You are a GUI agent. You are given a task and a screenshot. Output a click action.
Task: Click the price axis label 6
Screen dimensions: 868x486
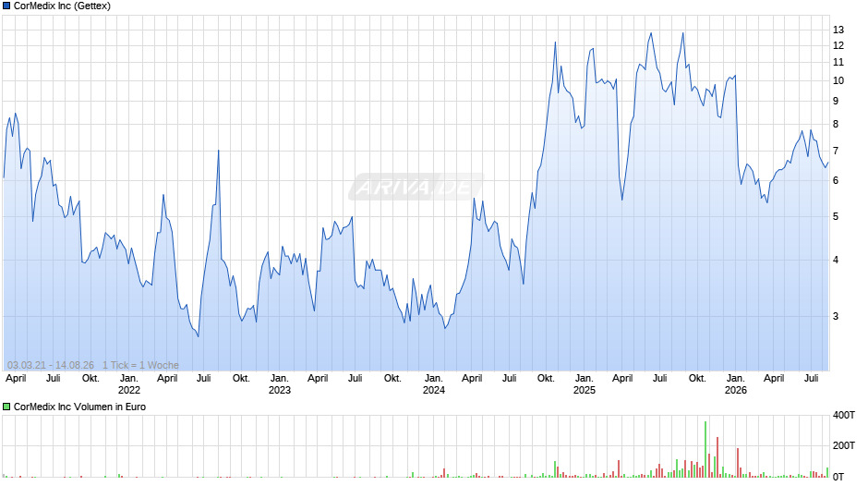836,181
